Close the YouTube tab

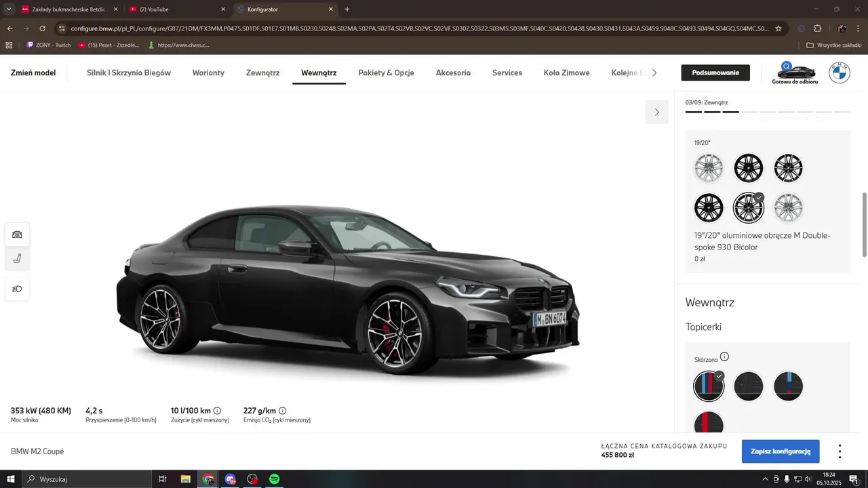[224, 9]
